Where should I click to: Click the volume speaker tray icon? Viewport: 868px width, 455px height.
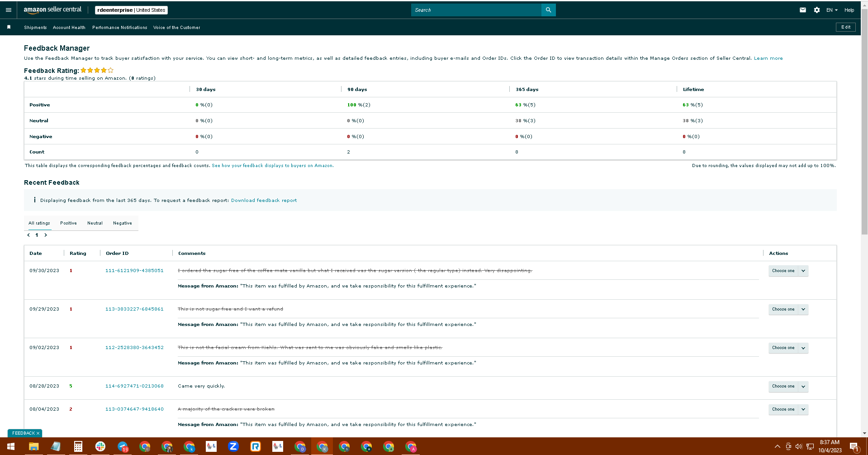coord(799,446)
